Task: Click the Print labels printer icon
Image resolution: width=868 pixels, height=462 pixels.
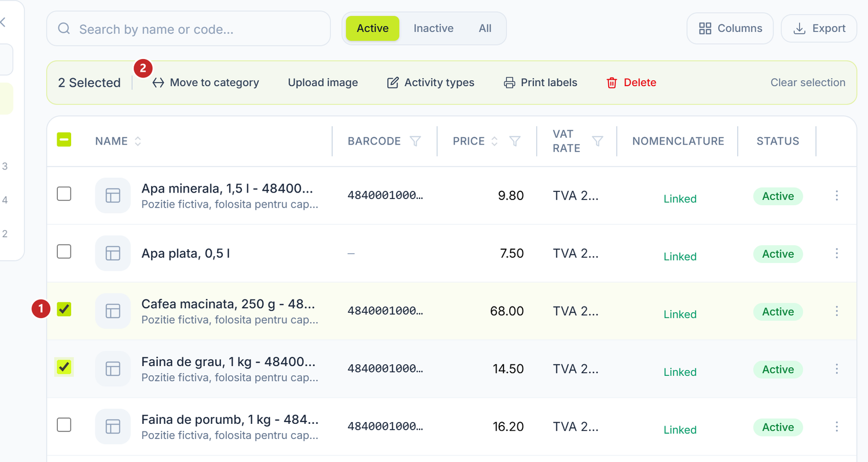Action: (x=509, y=83)
